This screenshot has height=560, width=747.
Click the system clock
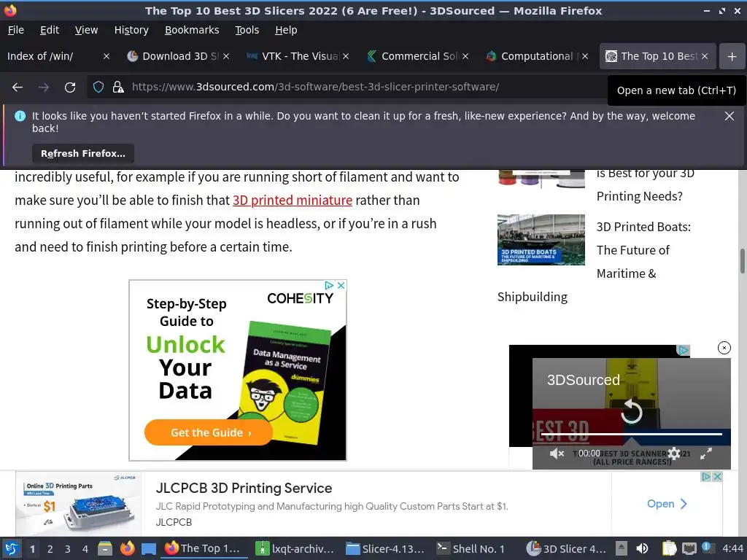click(732, 548)
